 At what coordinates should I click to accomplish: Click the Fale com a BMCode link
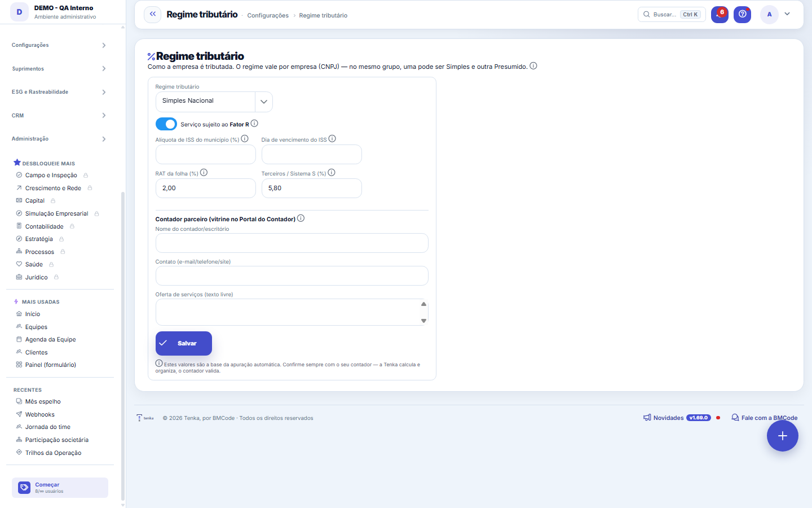click(765, 418)
